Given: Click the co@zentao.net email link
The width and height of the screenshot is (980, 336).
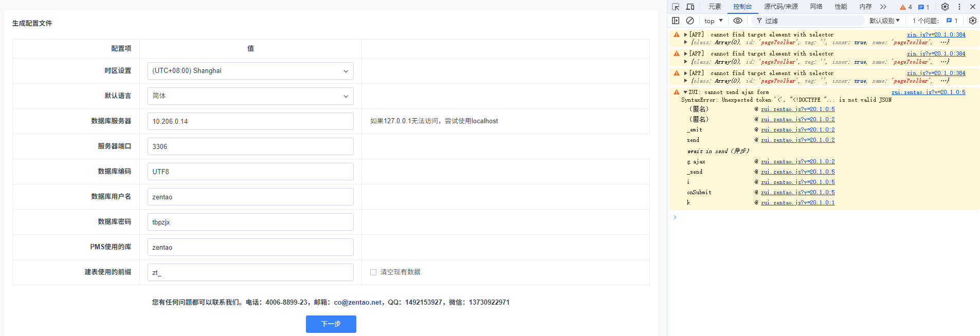Looking at the screenshot, I should 358,303.
